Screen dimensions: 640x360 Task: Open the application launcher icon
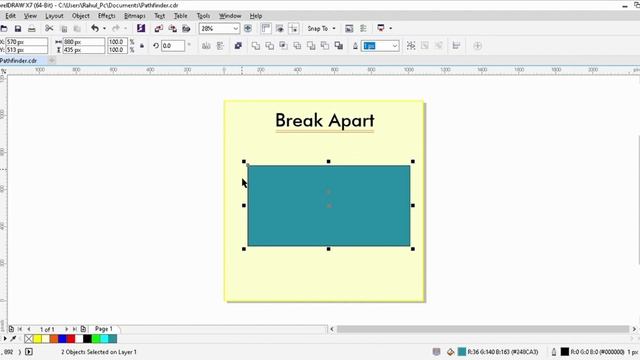pos(381,28)
